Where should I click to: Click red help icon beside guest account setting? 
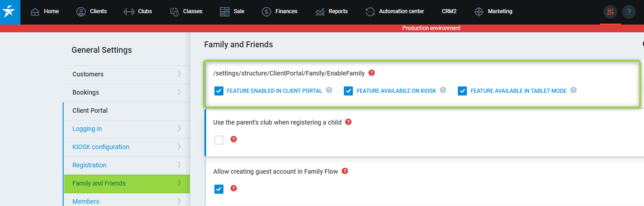click(345, 171)
